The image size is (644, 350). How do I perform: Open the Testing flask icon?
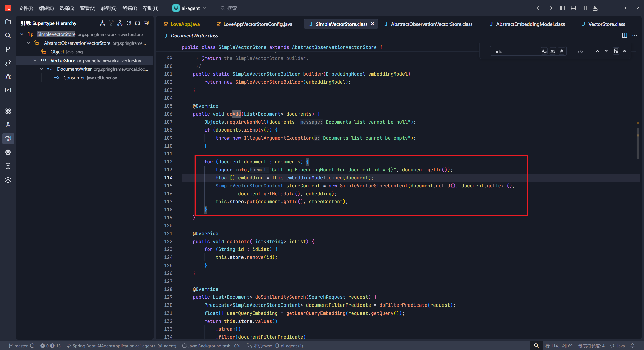click(x=8, y=125)
